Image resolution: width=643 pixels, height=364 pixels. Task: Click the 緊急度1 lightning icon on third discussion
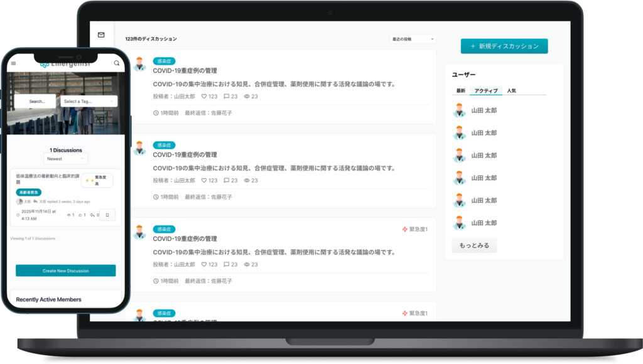[405, 229]
